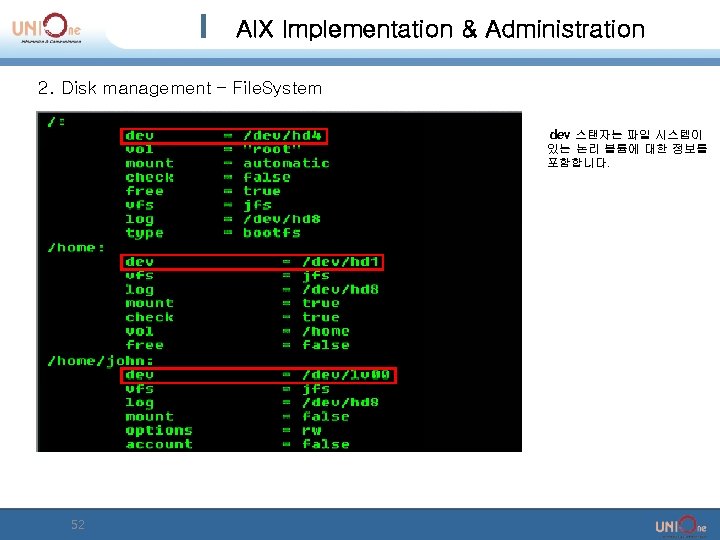The width and height of the screenshot is (720, 540).
Task: Click the UniOne logo in the header
Action: [x=46, y=28]
